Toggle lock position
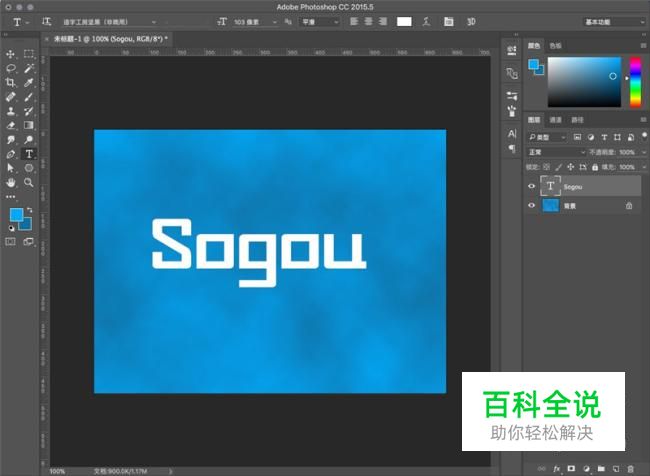Image resolution: width=650 pixels, height=476 pixels. [570, 167]
